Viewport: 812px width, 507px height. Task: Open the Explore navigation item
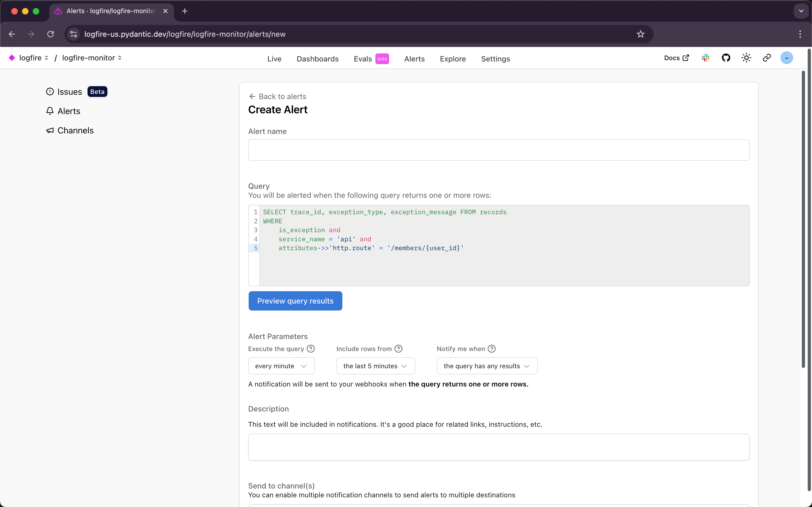tap(452, 59)
